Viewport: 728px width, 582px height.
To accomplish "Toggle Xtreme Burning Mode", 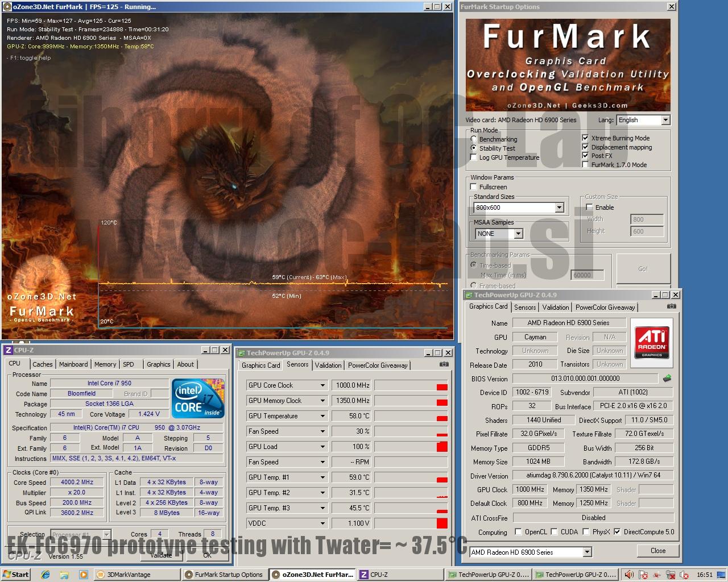I will tap(585, 138).
